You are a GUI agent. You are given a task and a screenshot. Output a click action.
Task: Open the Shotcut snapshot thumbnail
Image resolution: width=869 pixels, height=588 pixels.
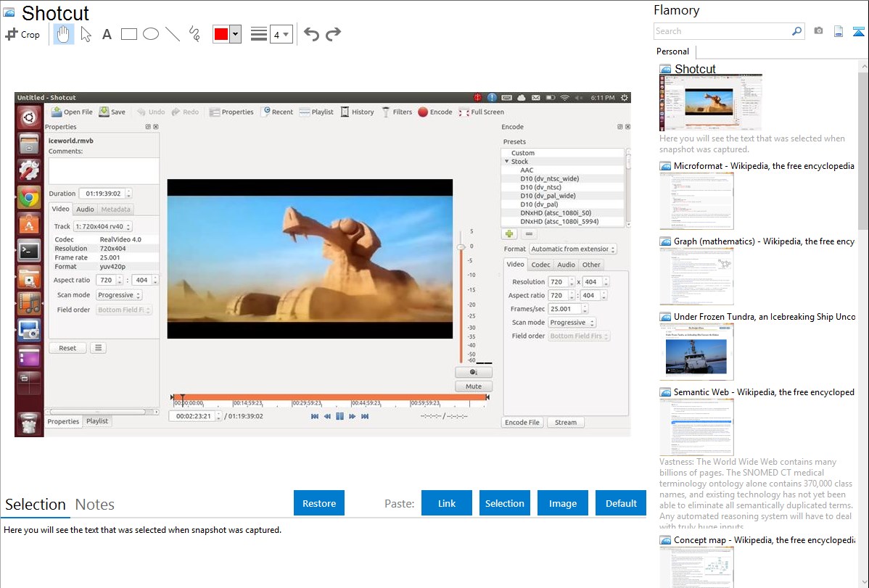710,102
